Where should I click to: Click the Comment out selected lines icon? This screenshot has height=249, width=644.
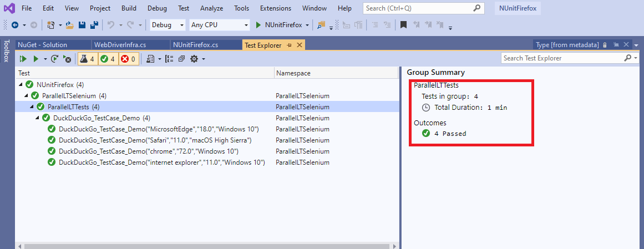(374, 25)
